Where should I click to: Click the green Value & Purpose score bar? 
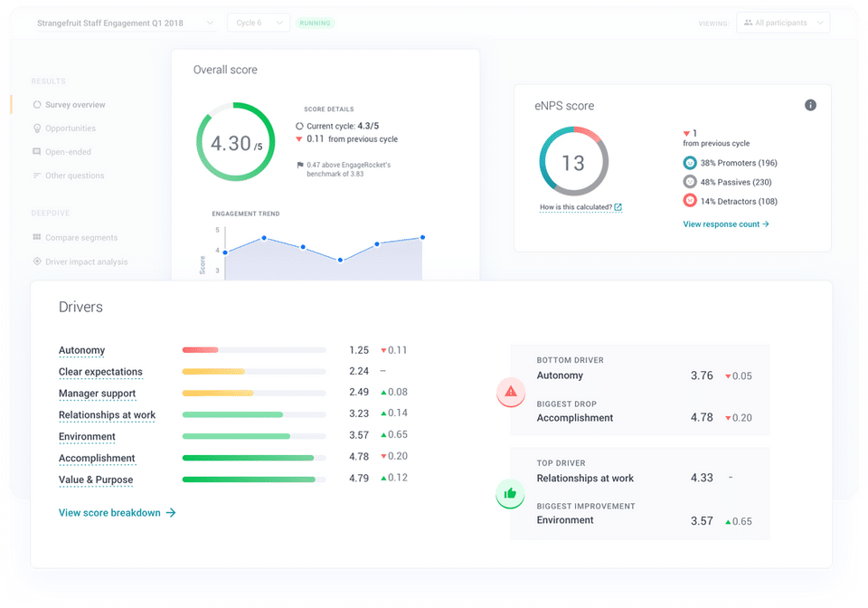250,480
